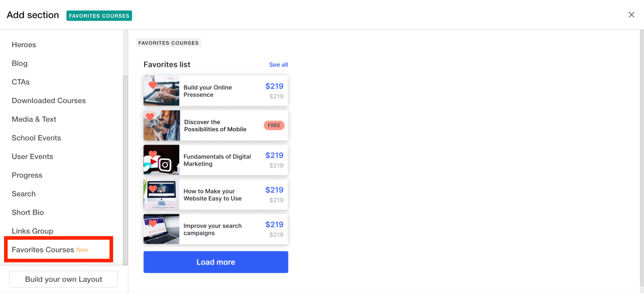Click the Load more button

coord(216,262)
